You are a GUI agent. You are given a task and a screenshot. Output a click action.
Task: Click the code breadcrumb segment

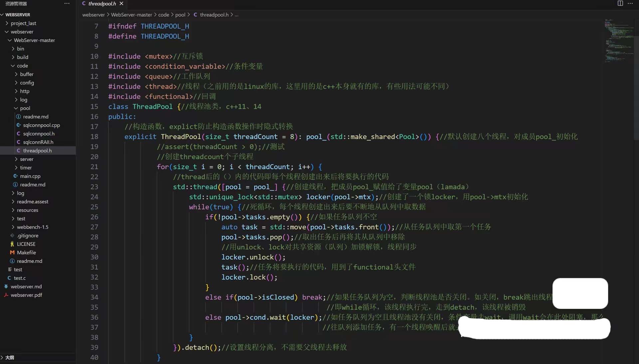pyautogui.click(x=163, y=15)
